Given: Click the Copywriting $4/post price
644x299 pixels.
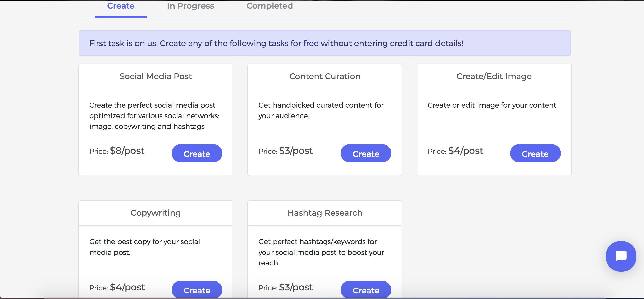Looking at the screenshot, I should [127, 287].
